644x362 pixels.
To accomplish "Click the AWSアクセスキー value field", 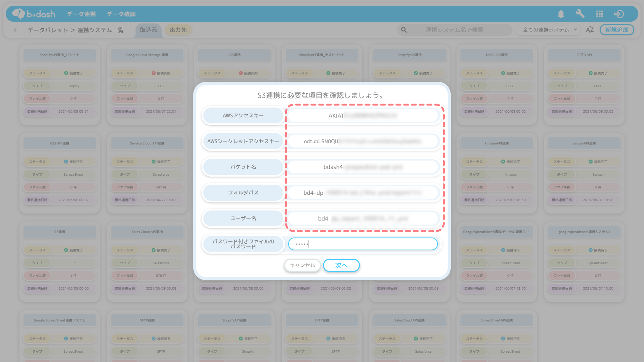I will [363, 116].
